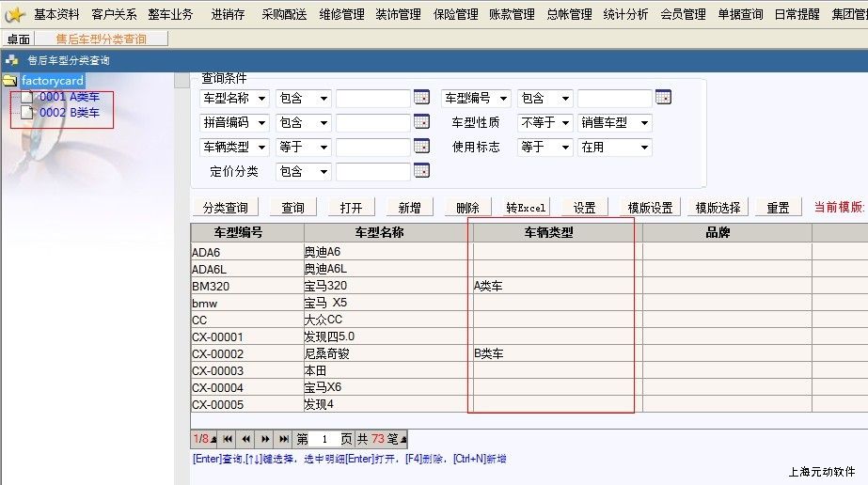The height and width of the screenshot is (485, 868).
Task: Click the picker icon on 定价分类 row
Action: tap(421, 171)
